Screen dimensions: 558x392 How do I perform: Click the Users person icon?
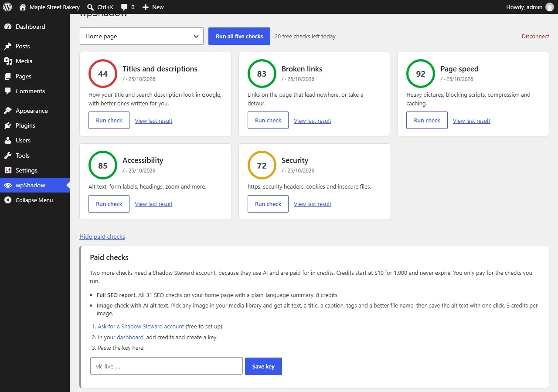8,140
